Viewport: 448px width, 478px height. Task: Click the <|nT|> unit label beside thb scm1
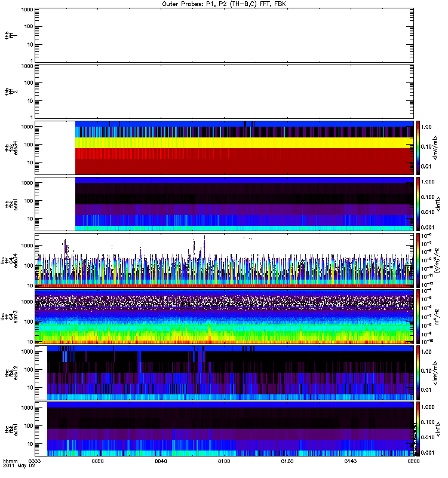tap(438, 204)
